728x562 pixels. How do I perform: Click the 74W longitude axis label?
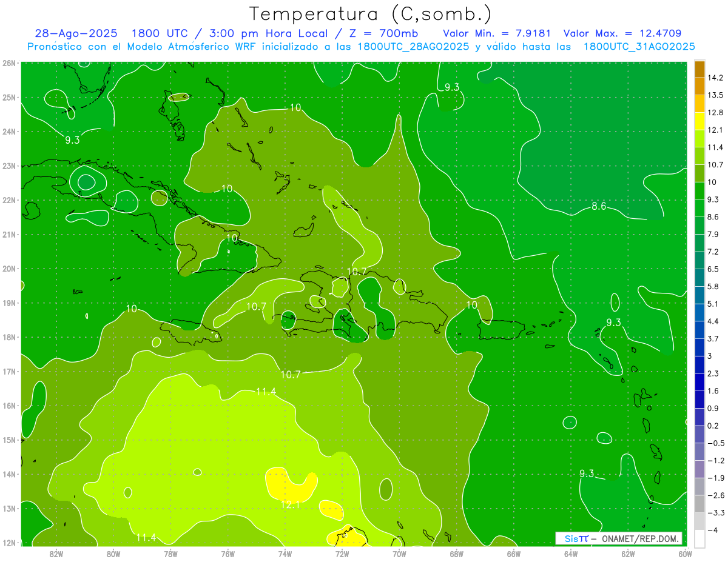pyautogui.click(x=285, y=554)
